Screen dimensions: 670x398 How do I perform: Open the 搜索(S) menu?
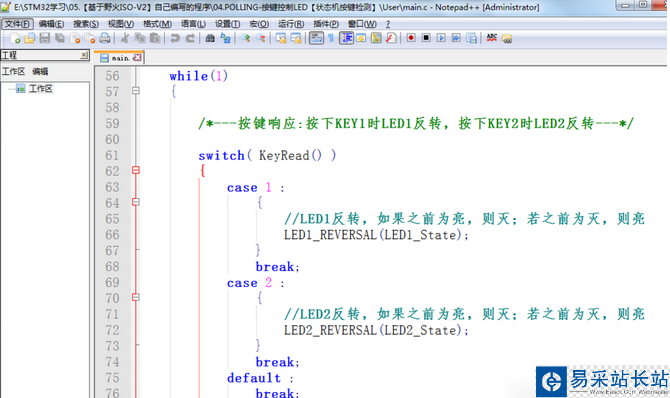coord(86,24)
